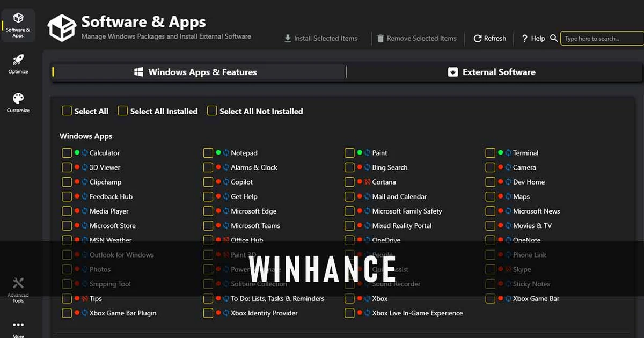Click the reinstall icon beside Maps
This screenshot has width=644, height=338.
508,197
